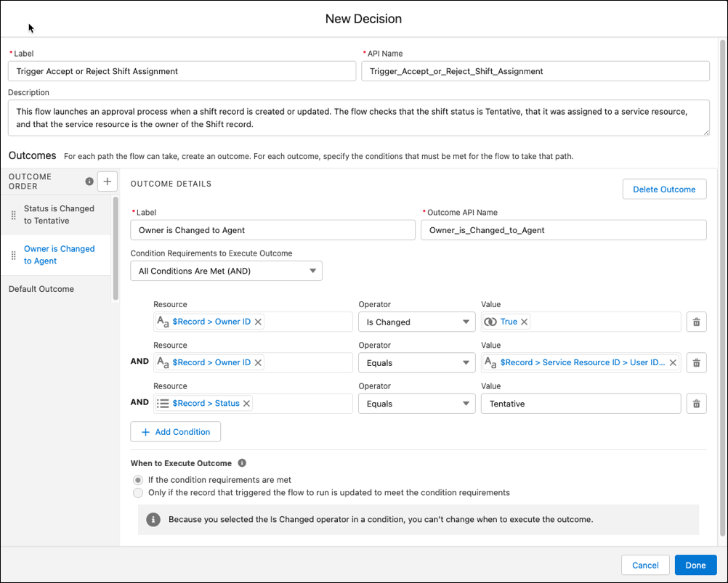Add a new outcome with plus icon

[x=108, y=182]
